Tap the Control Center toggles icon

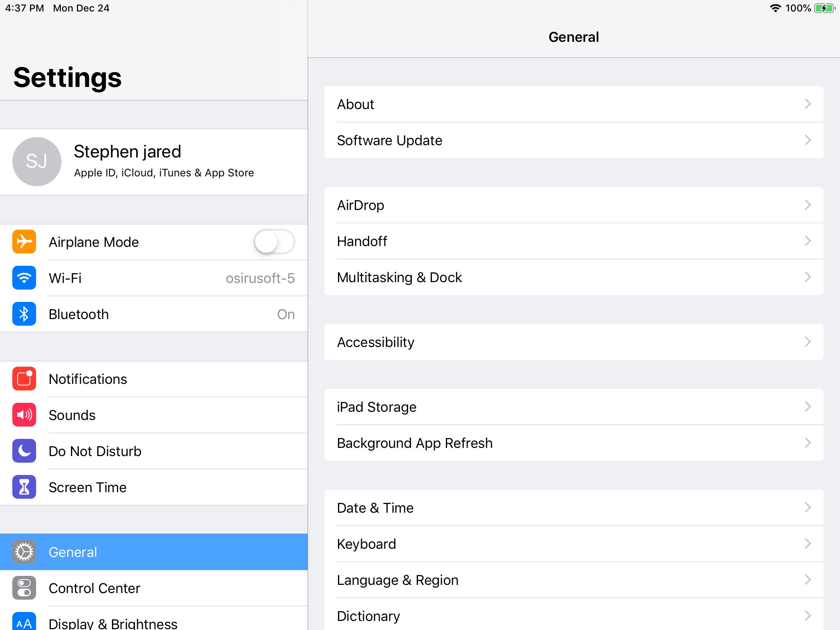tap(24, 588)
